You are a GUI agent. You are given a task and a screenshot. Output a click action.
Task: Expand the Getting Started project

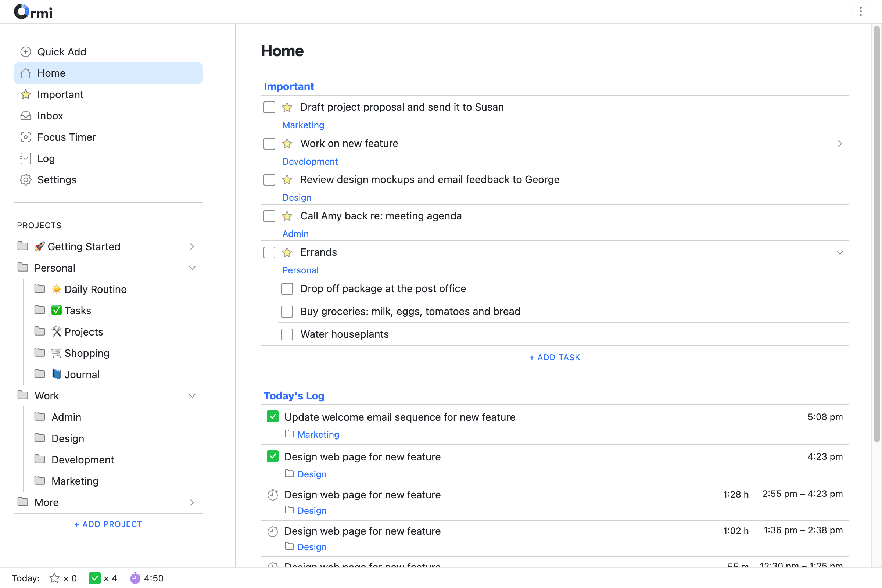[x=192, y=247]
